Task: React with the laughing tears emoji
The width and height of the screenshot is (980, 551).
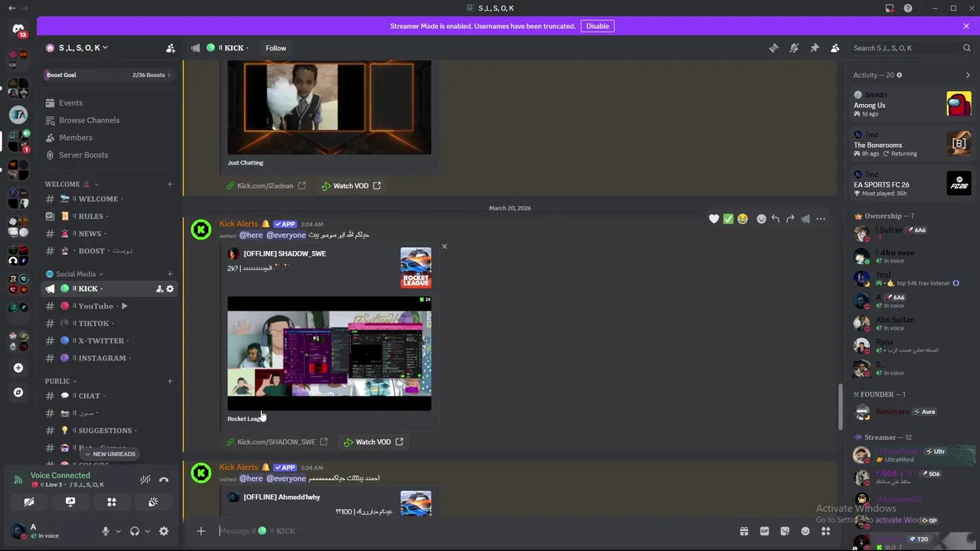Action: point(743,219)
